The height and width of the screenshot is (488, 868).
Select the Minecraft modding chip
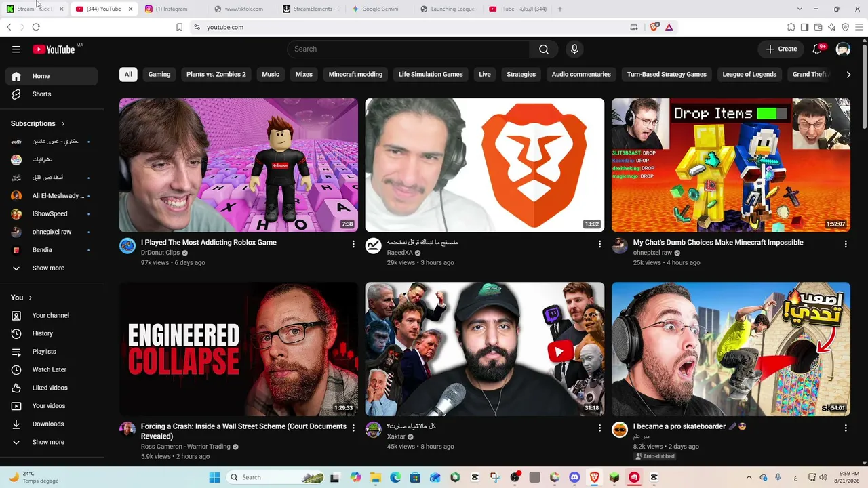click(x=355, y=75)
